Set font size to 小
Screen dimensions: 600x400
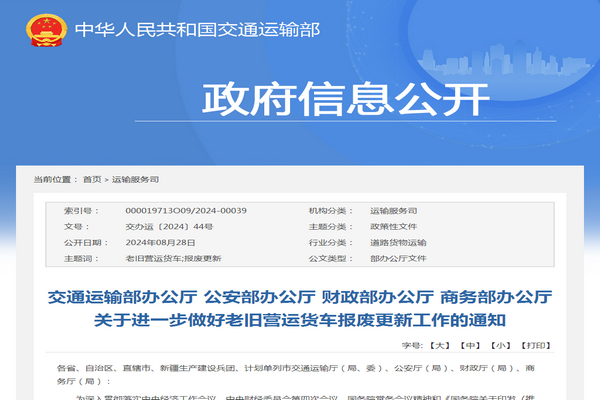502,344
